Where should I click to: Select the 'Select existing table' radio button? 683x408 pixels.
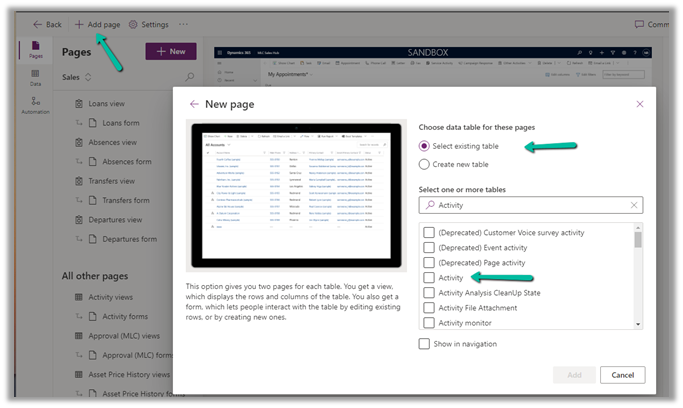point(425,146)
